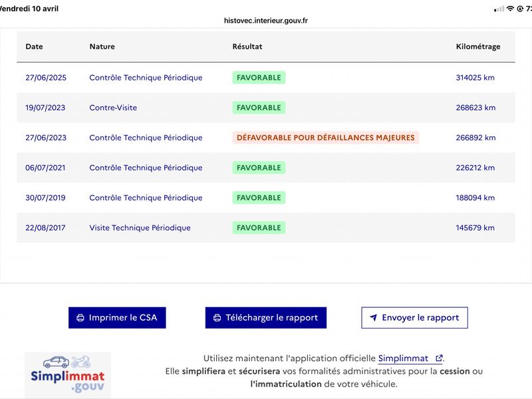Viewport: 532px width, 399px height.
Task: Click the DÉFAVORABLE POUR DÉFAILLANCES MAJEURES badge
Action: tap(326, 138)
